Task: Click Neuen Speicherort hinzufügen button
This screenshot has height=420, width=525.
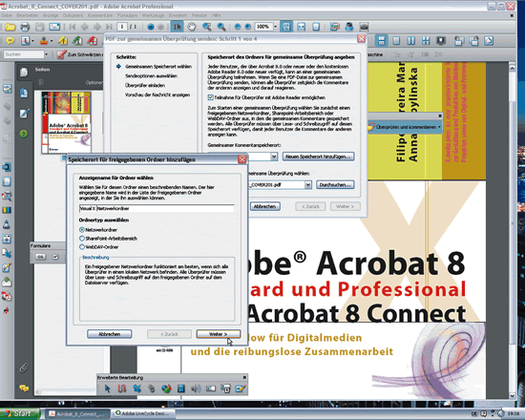Action: pos(319,157)
